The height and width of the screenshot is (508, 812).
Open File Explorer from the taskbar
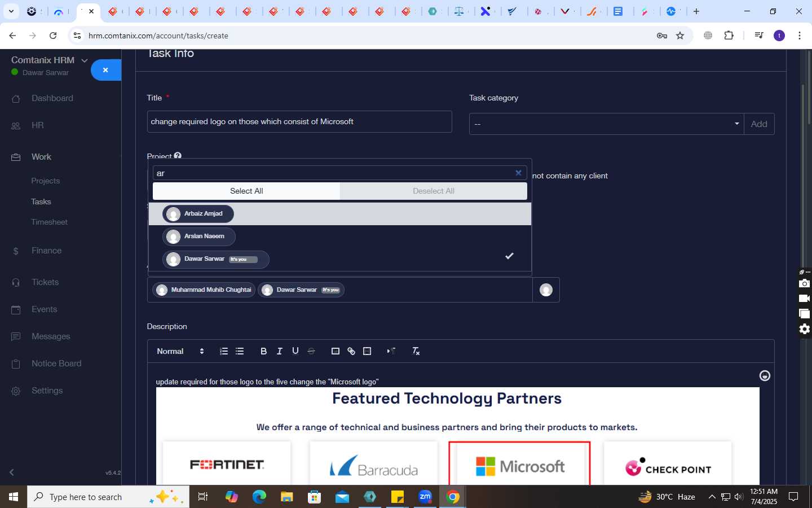tap(287, 497)
